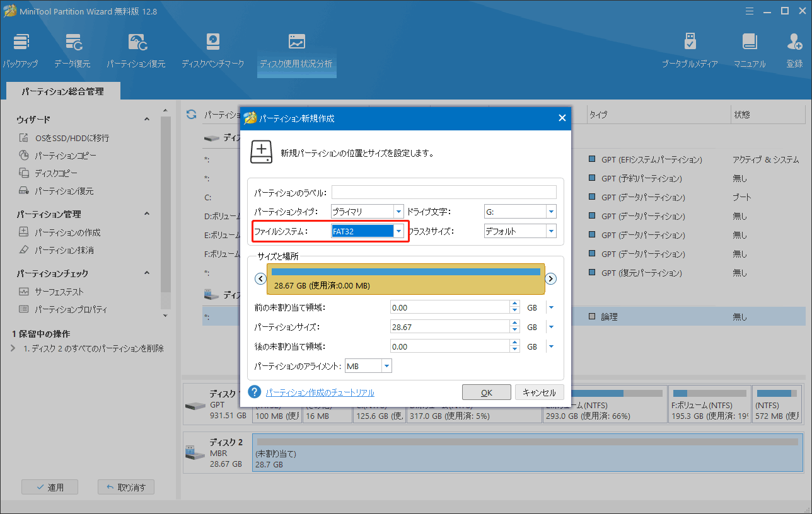The image size is (812, 514).
Task: Open unit dropdown for 後の未割り当て領域
Action: pyautogui.click(x=550, y=346)
